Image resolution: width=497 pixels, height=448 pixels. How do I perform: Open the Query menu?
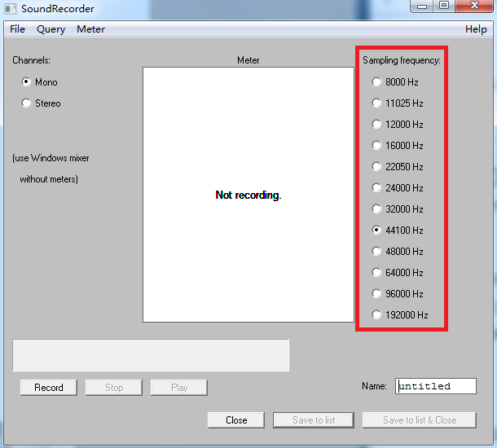tap(51, 29)
